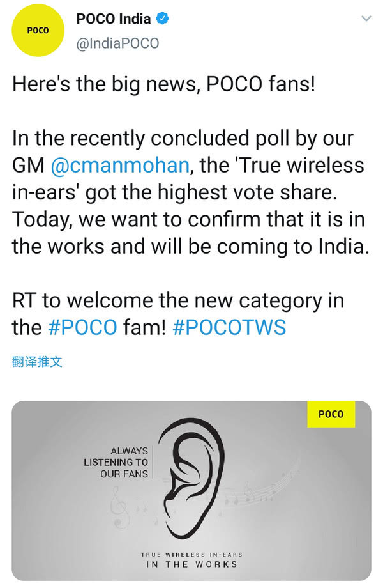Open the #POCO hashtag

[82, 328]
